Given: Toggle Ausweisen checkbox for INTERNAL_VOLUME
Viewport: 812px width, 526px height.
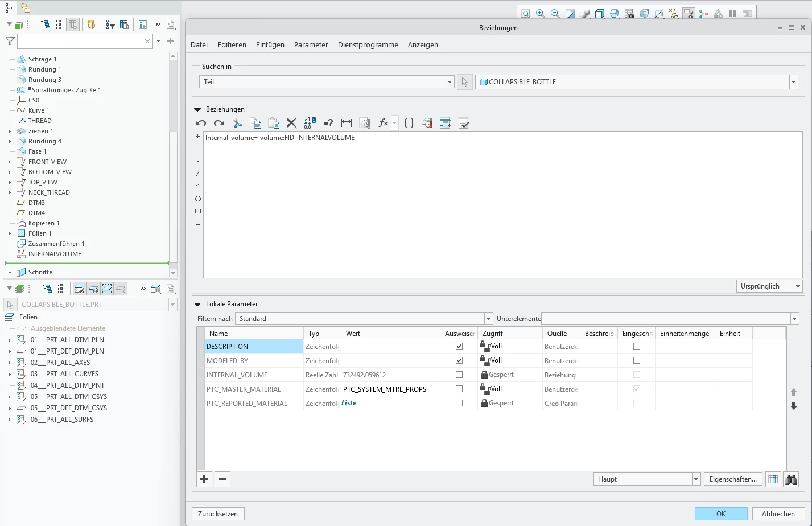Looking at the screenshot, I should coord(459,375).
